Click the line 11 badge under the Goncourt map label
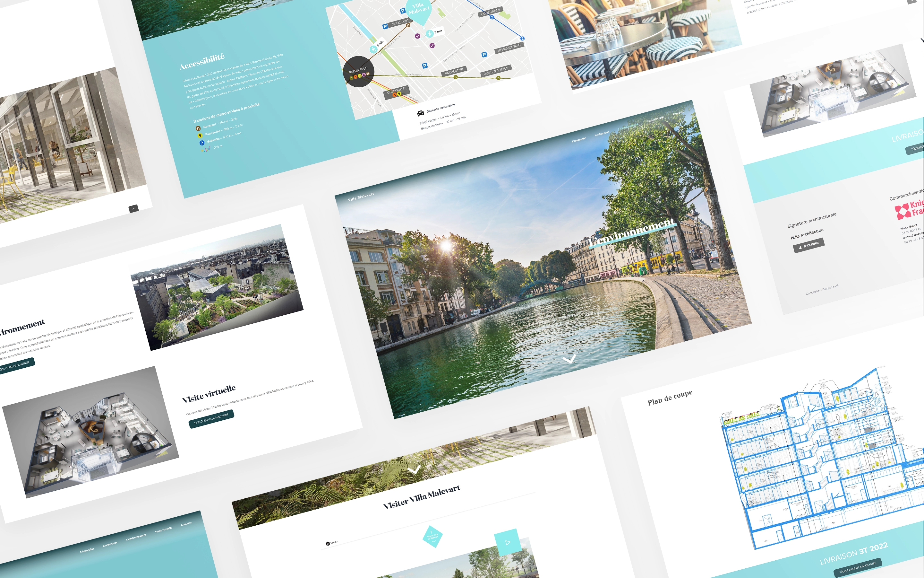 coord(408,25)
